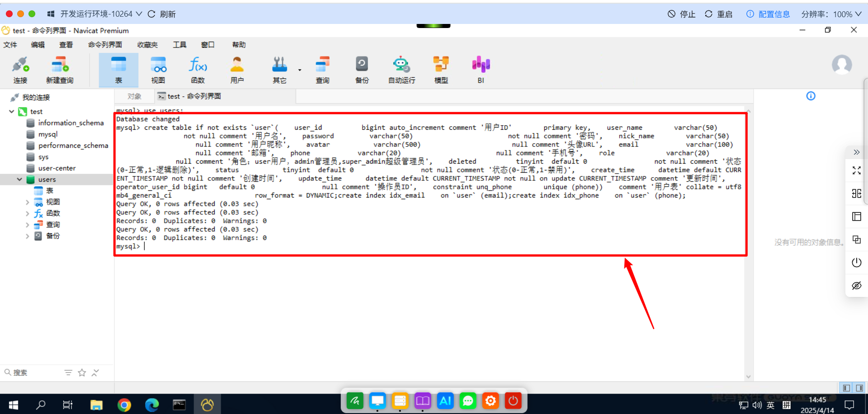Hide object information via eye icon

pos(856,286)
